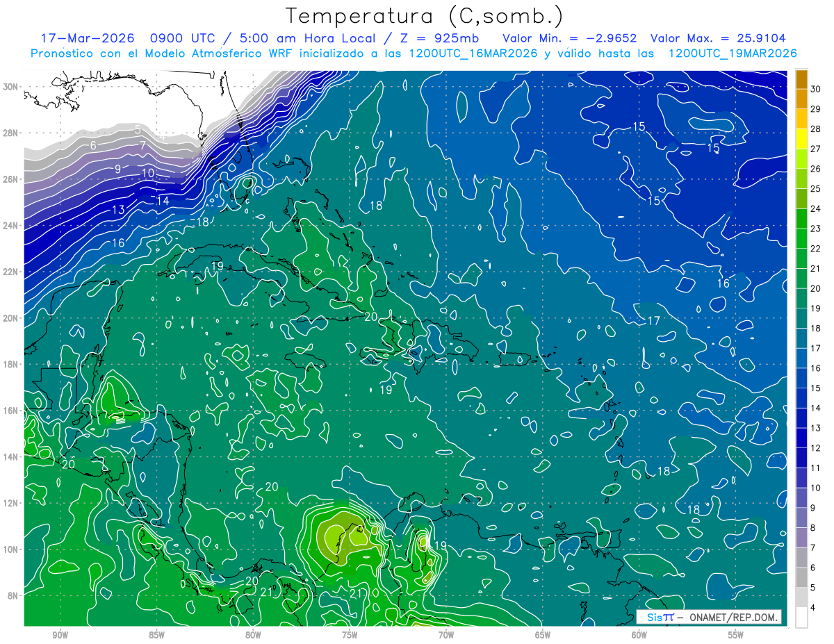Click the '8N' latitude axis label
Viewport: 834px width, 644px height.
[x=14, y=595]
